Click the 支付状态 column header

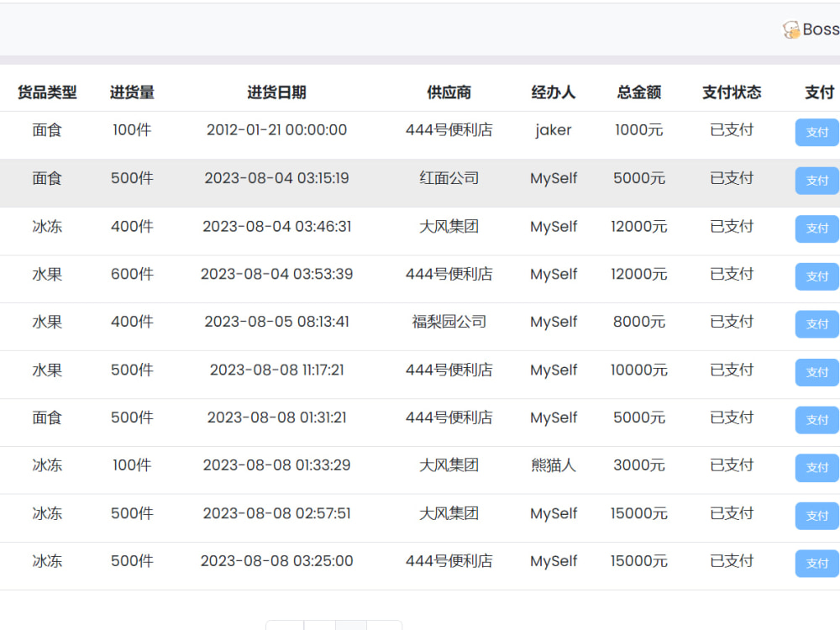click(732, 92)
